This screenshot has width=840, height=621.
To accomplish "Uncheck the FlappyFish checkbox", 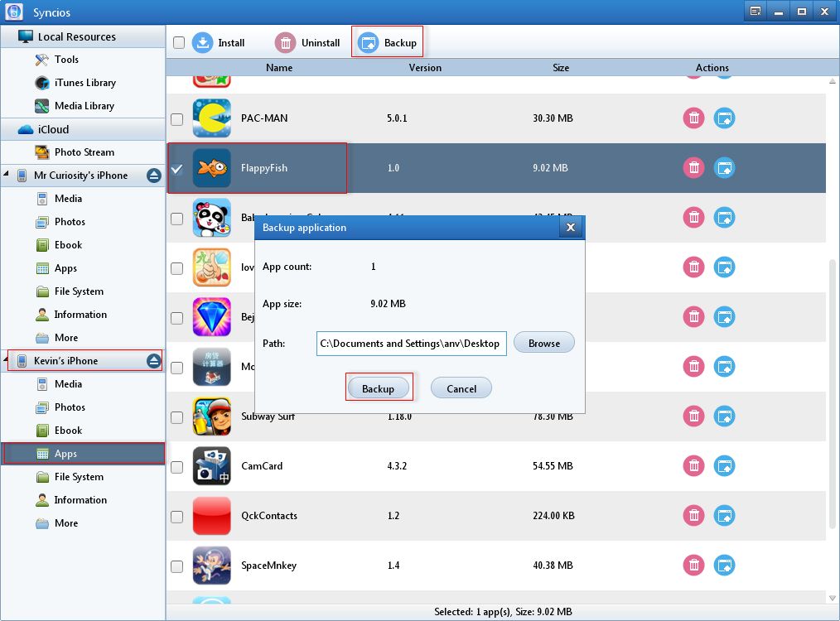I will pos(176,169).
